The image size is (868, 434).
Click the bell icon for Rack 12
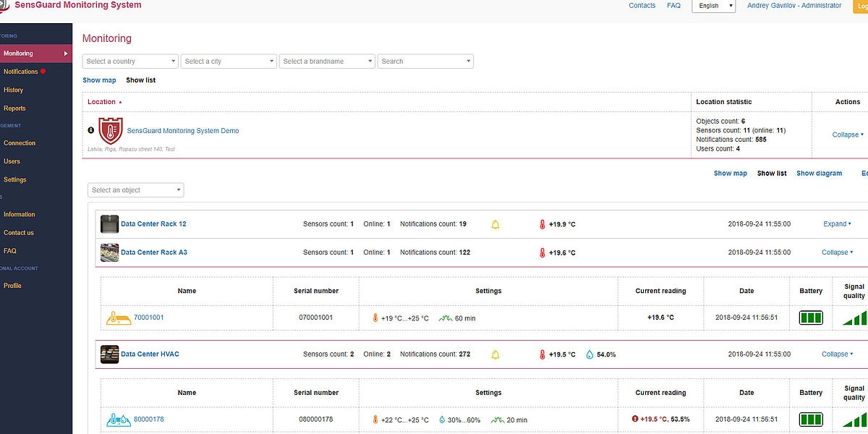[x=495, y=224]
